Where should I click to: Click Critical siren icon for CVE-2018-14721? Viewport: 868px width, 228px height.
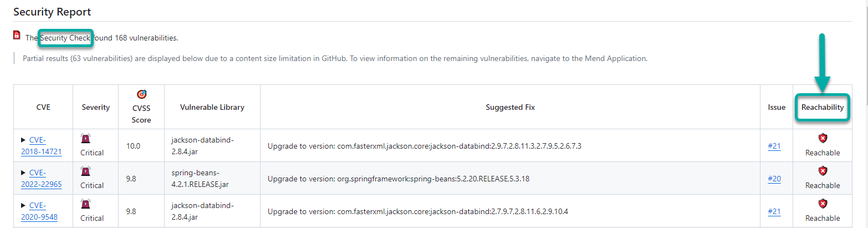(86, 139)
